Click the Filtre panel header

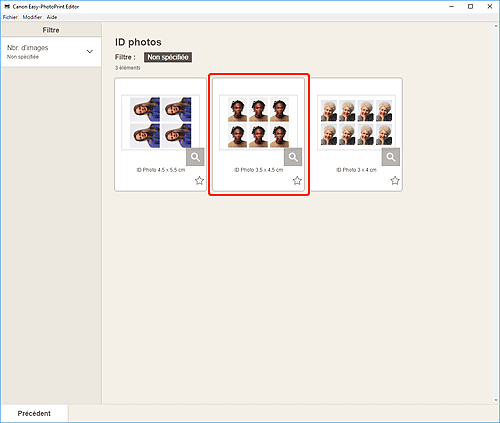(x=51, y=30)
